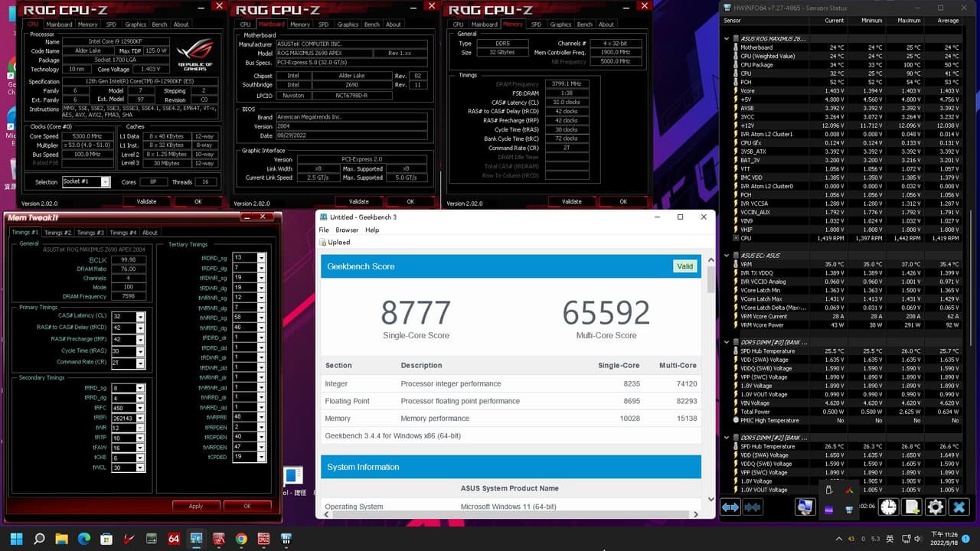The width and height of the screenshot is (980, 551).
Task: Click the HWiNFO clock reset timer icon
Action: click(x=888, y=507)
